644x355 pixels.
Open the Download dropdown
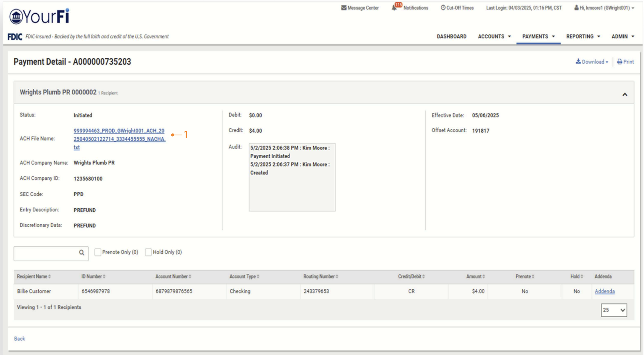coord(592,62)
